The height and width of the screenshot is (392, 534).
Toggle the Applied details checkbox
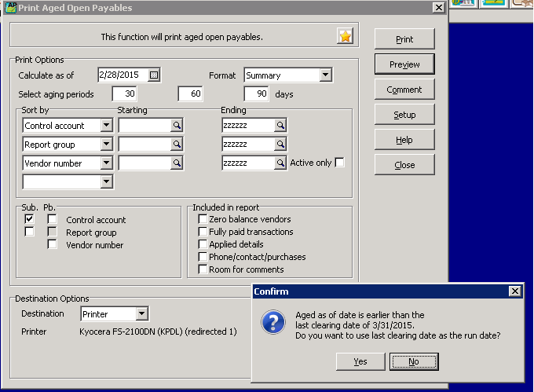[203, 244]
